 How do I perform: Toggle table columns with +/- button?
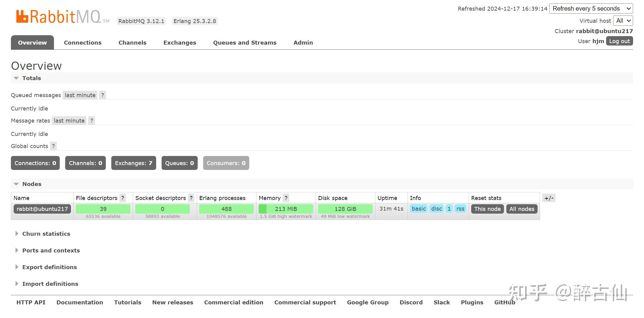pyautogui.click(x=549, y=198)
